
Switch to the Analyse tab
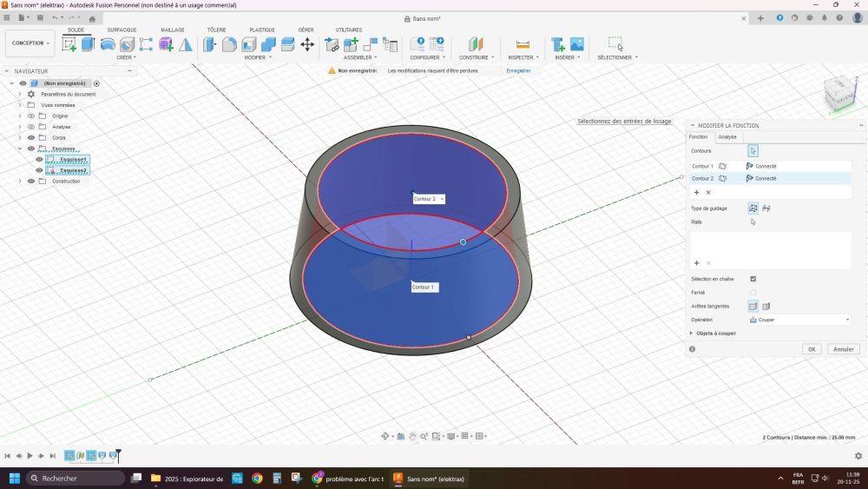[x=727, y=136]
